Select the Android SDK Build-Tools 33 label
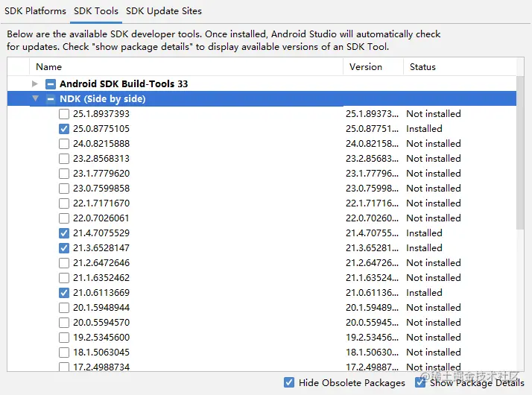The height and width of the screenshot is (395, 532). pyautogui.click(x=124, y=83)
